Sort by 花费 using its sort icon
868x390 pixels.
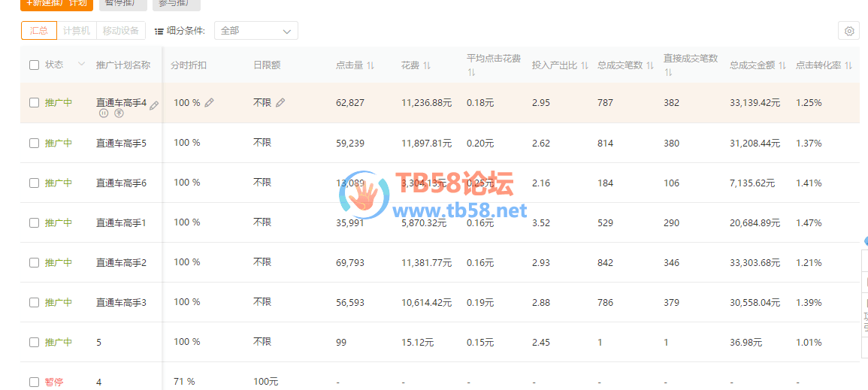[x=427, y=66]
